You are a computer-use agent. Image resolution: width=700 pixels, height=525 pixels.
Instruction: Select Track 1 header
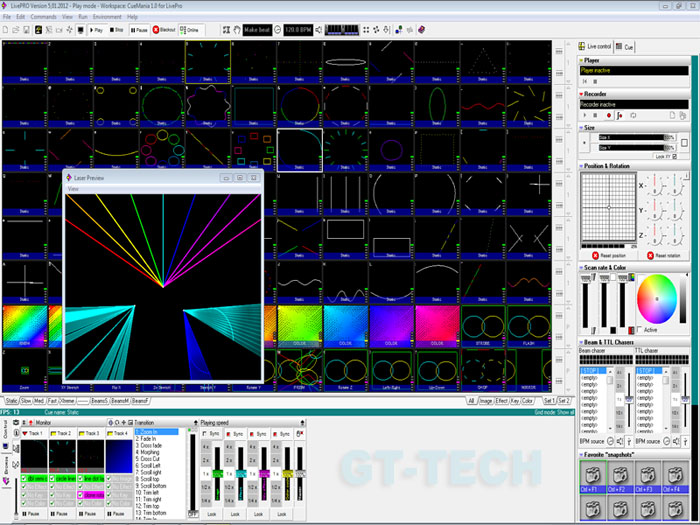pyautogui.click(x=33, y=433)
